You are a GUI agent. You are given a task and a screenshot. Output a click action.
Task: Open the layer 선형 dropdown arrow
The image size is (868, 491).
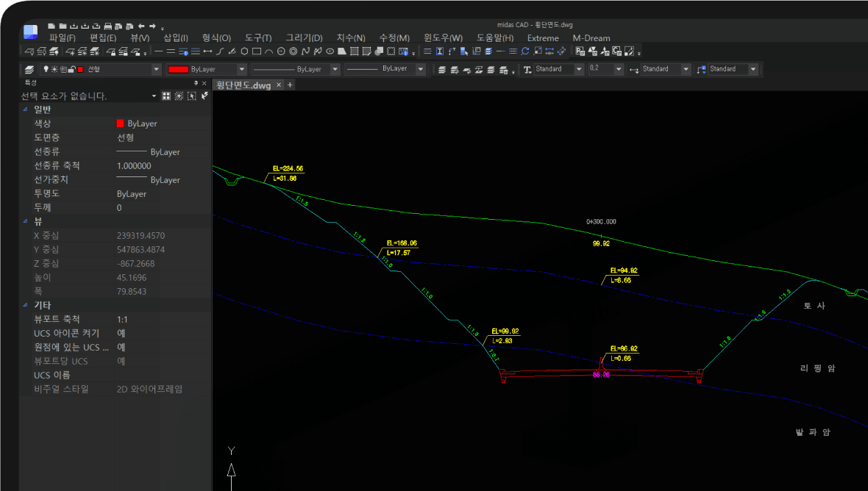point(156,69)
